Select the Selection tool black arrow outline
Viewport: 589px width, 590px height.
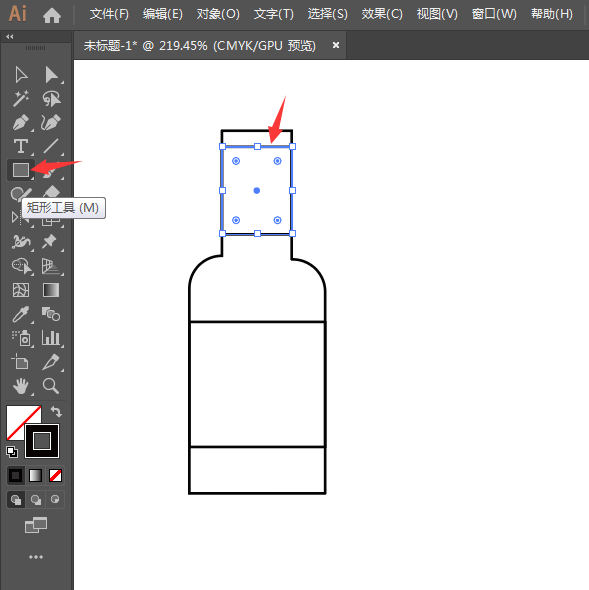[x=21, y=75]
